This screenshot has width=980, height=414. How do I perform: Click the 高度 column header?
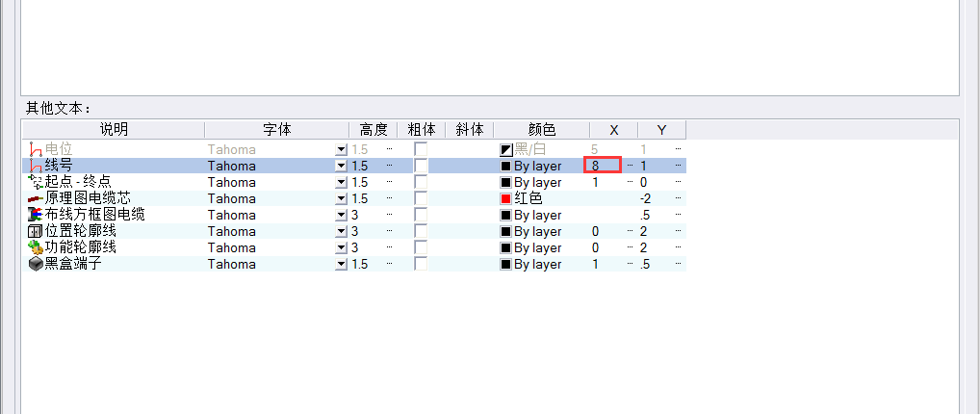[x=374, y=129]
